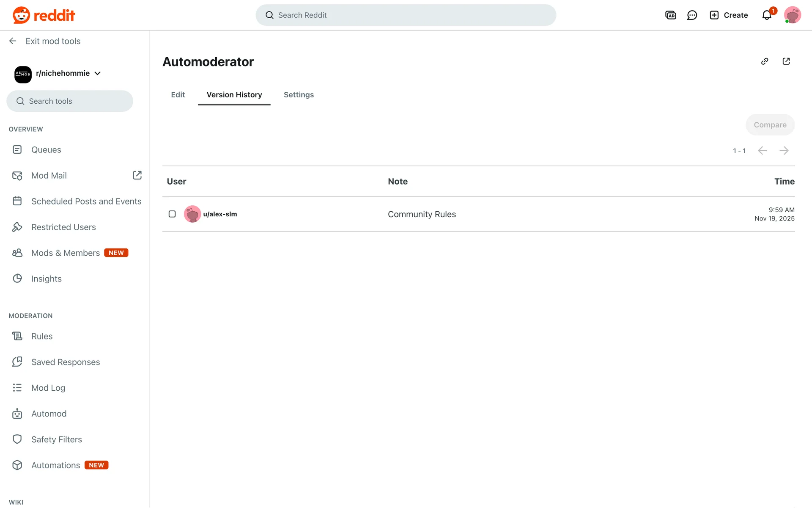Switch to the Settings tab

[x=299, y=95]
